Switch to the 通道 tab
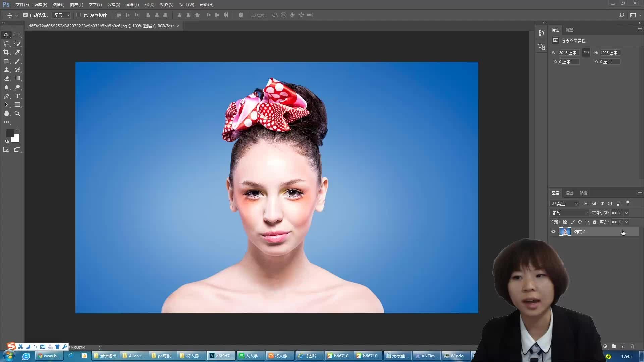This screenshot has height=362, width=644. [x=569, y=193]
